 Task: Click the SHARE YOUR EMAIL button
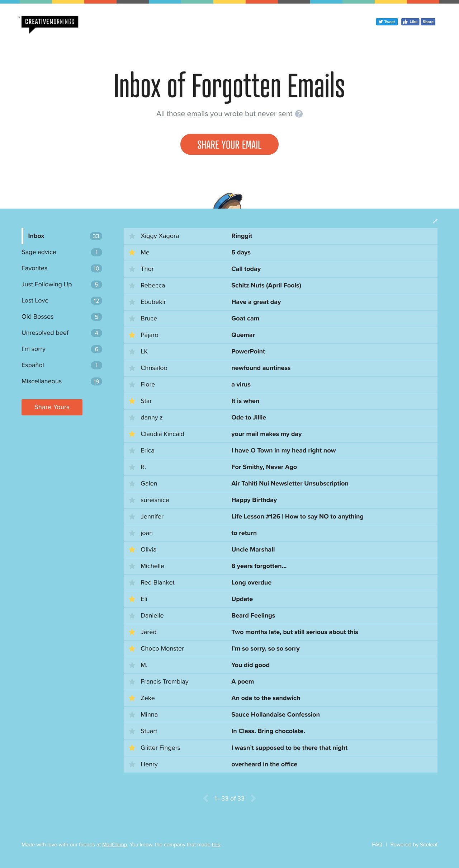click(x=229, y=144)
